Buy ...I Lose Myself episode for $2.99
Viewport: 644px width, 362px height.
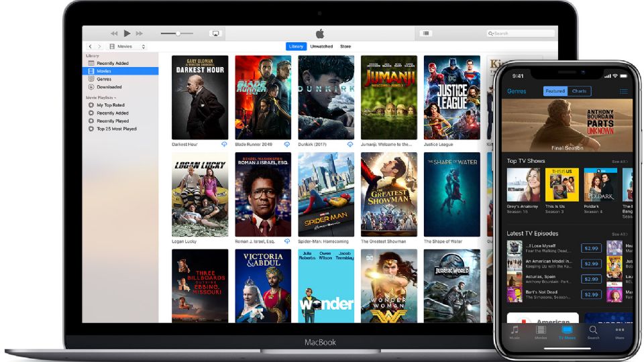pyautogui.click(x=591, y=248)
